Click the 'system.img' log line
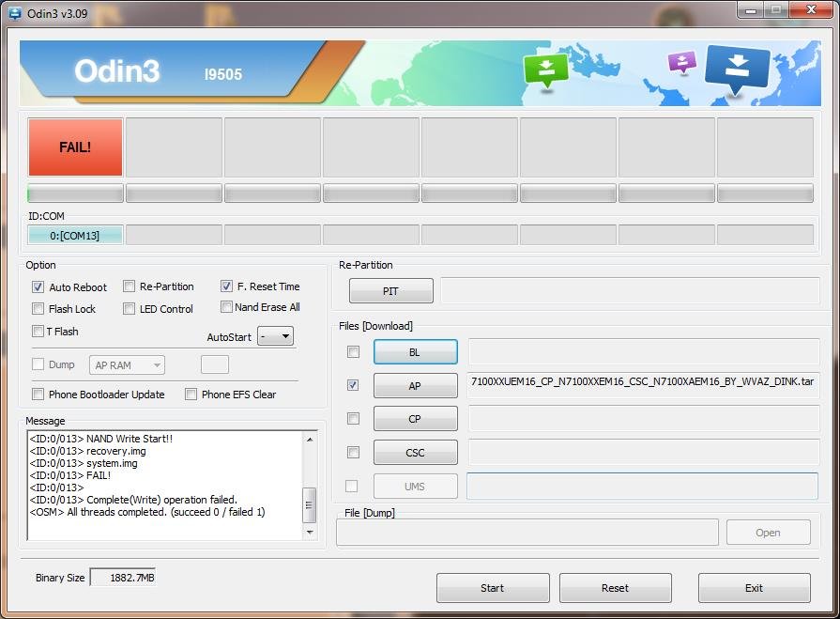The image size is (840, 619). tap(84, 463)
